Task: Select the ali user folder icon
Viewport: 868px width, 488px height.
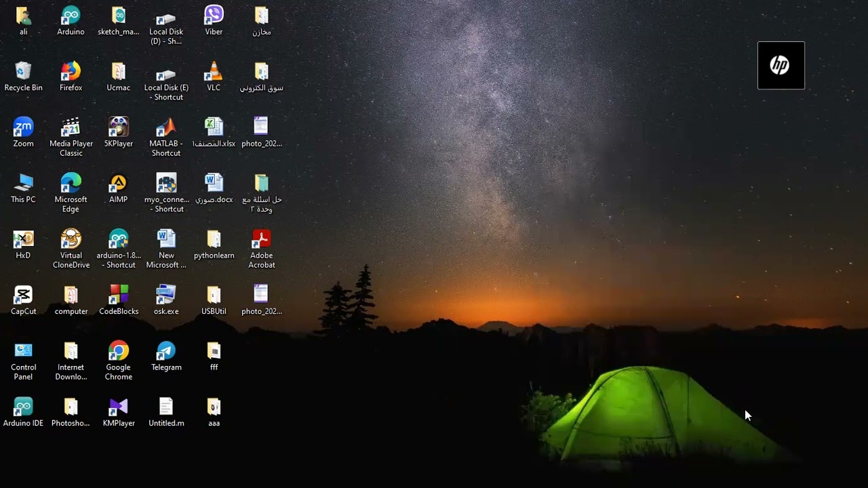Action: click(x=23, y=15)
